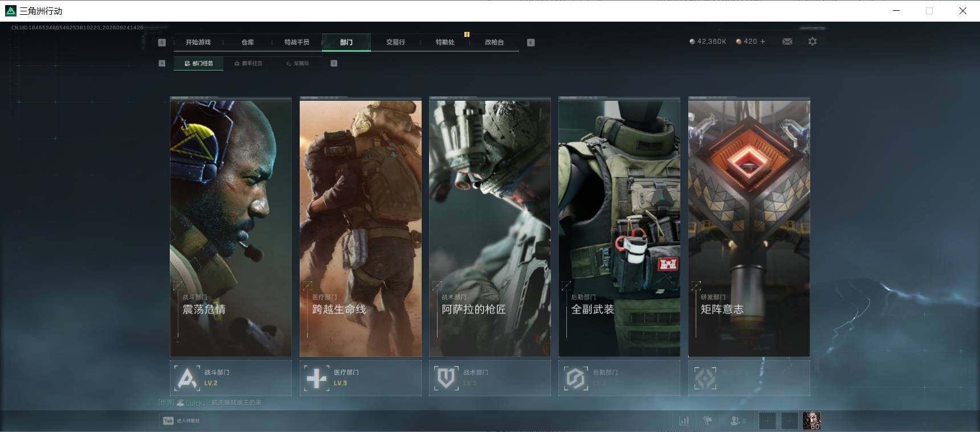980x432 pixels.
Task: Switch to the 仓库 tab
Action: point(247,42)
